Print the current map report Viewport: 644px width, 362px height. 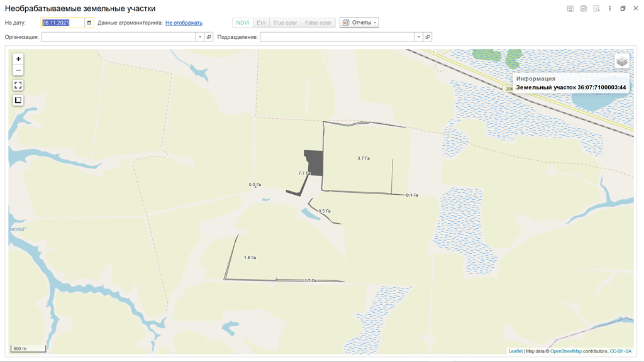point(584,9)
